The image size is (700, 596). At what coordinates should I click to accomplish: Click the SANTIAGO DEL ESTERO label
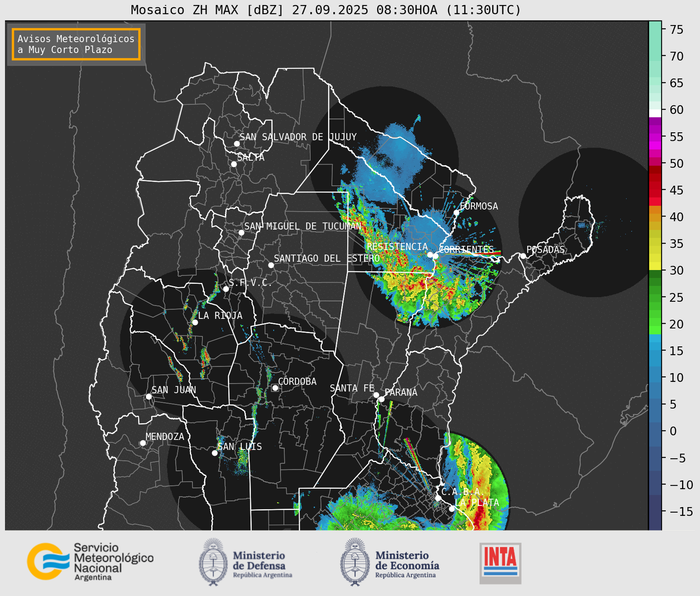point(327,258)
